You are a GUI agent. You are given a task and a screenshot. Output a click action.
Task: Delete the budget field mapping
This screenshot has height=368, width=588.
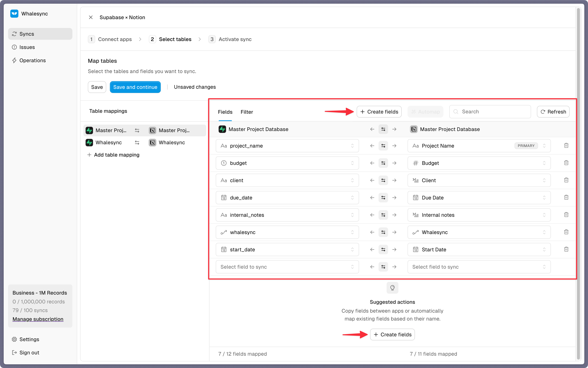click(x=566, y=163)
